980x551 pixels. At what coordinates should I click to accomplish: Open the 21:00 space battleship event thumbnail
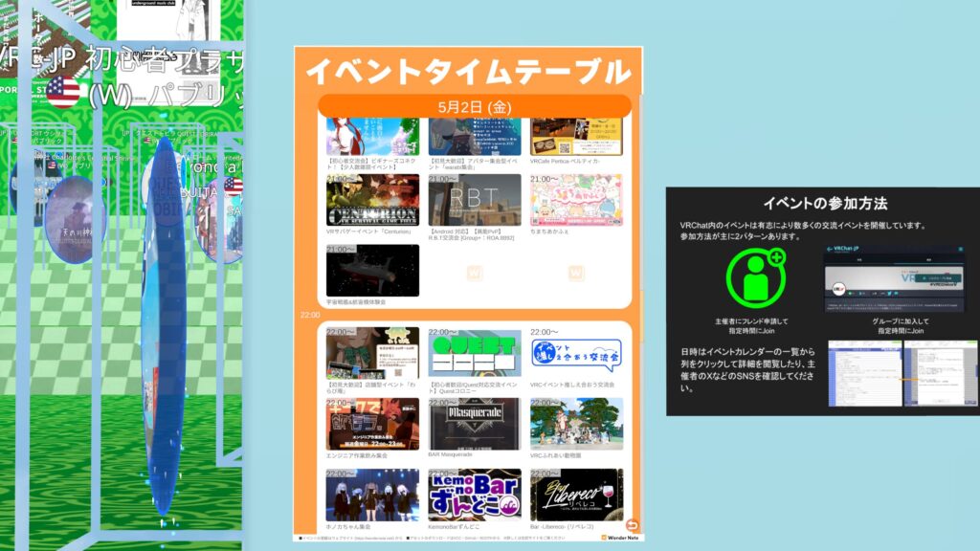pos(372,271)
